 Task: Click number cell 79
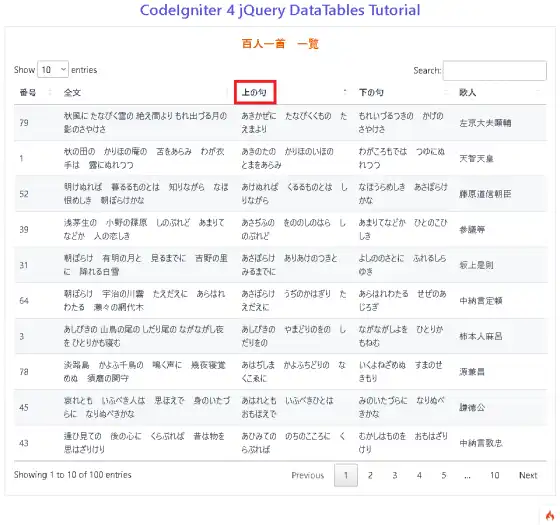coord(24,123)
